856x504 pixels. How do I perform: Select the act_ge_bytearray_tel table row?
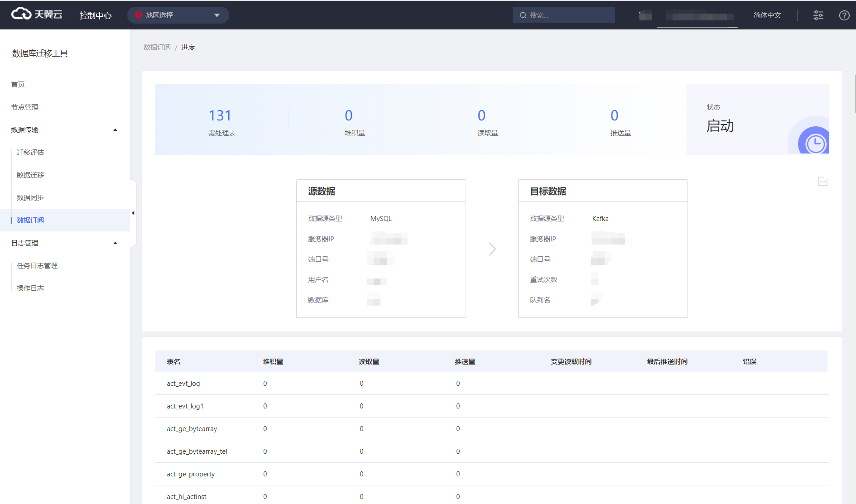491,451
